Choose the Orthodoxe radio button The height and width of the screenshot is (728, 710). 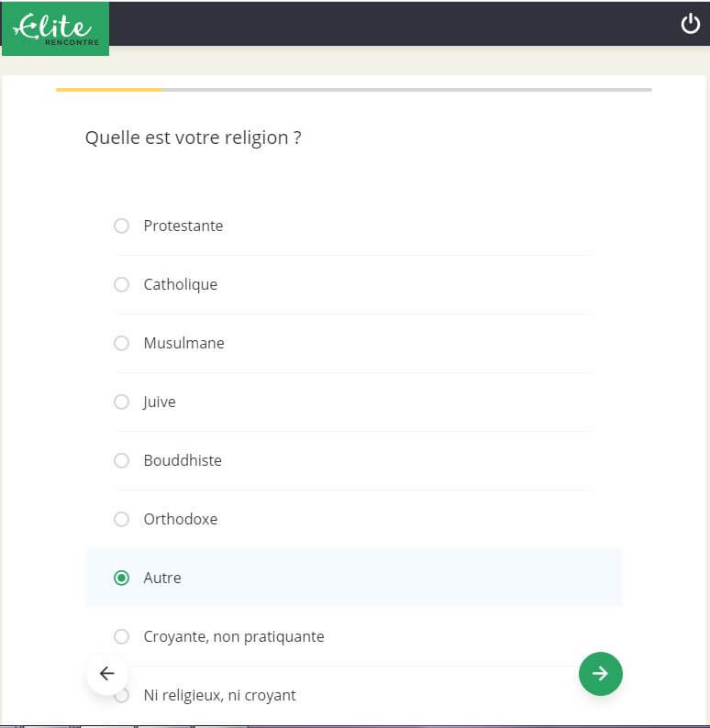tap(121, 519)
